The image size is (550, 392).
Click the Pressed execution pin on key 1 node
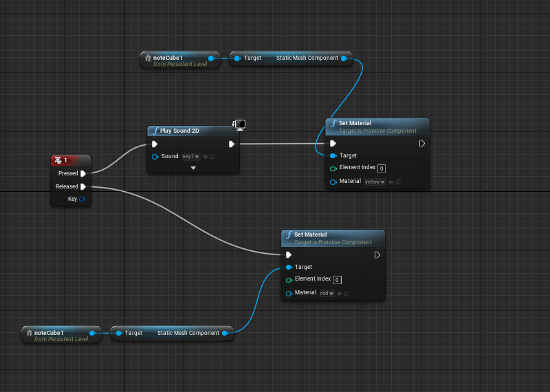point(83,173)
